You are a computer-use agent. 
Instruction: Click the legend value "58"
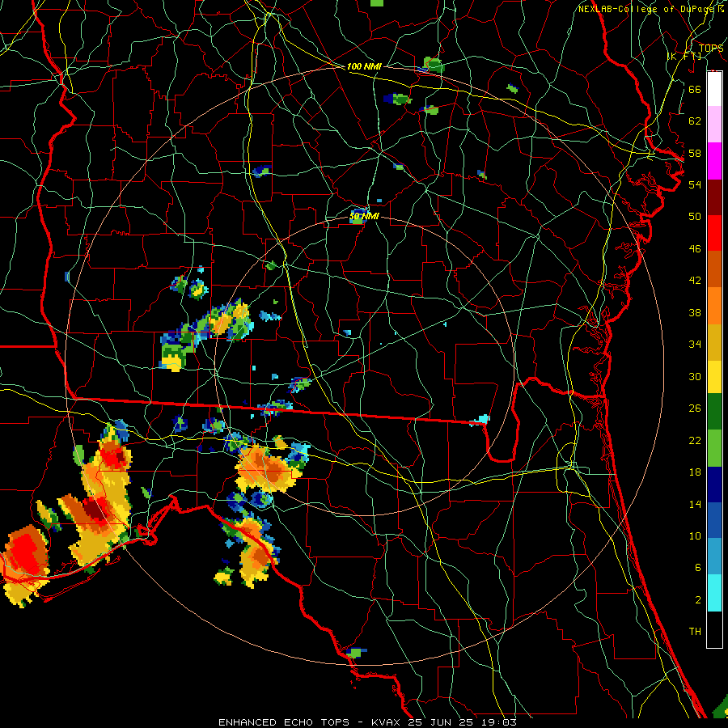695,153
